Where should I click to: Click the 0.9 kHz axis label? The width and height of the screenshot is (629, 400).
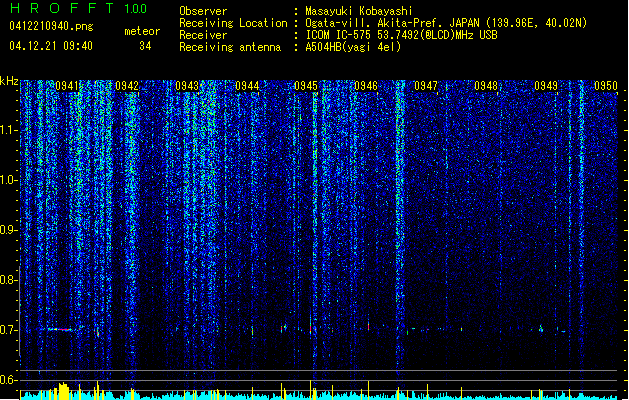(9, 230)
